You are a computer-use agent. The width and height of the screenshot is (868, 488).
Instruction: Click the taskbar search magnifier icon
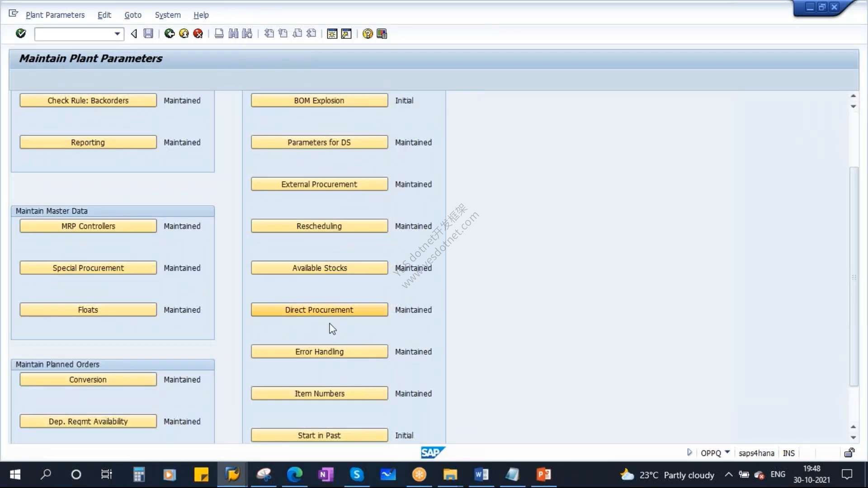46,474
